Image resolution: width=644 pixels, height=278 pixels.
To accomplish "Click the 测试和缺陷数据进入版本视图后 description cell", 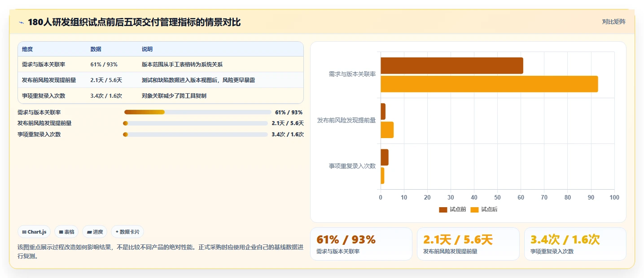I will pyautogui.click(x=198, y=80).
